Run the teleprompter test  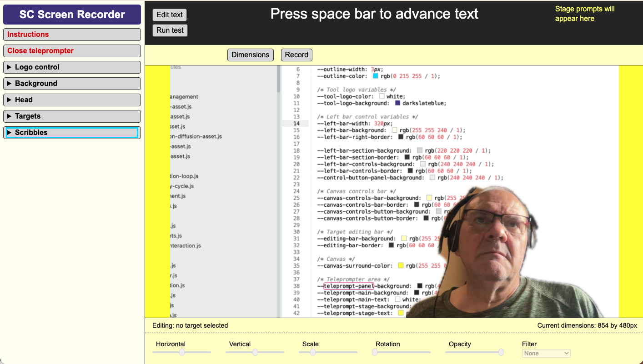[x=170, y=30]
